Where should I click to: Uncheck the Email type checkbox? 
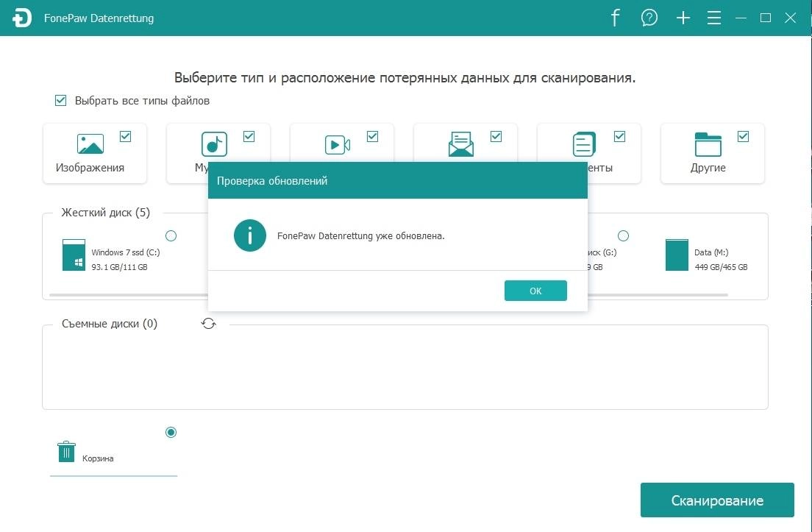click(x=496, y=136)
